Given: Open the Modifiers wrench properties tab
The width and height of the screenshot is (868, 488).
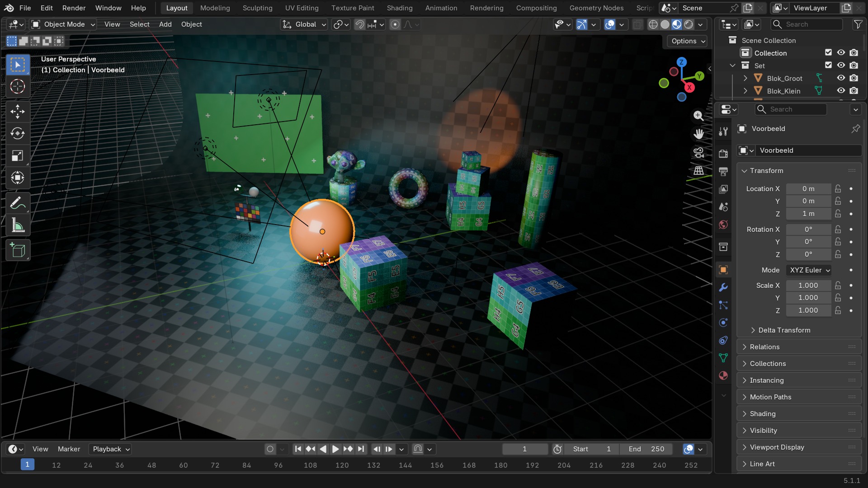Looking at the screenshot, I should tap(723, 287).
